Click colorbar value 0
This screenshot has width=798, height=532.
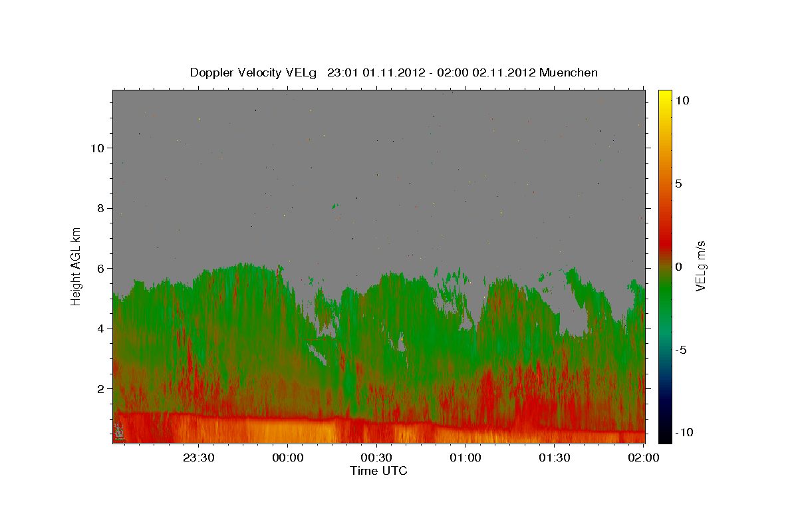(679, 267)
